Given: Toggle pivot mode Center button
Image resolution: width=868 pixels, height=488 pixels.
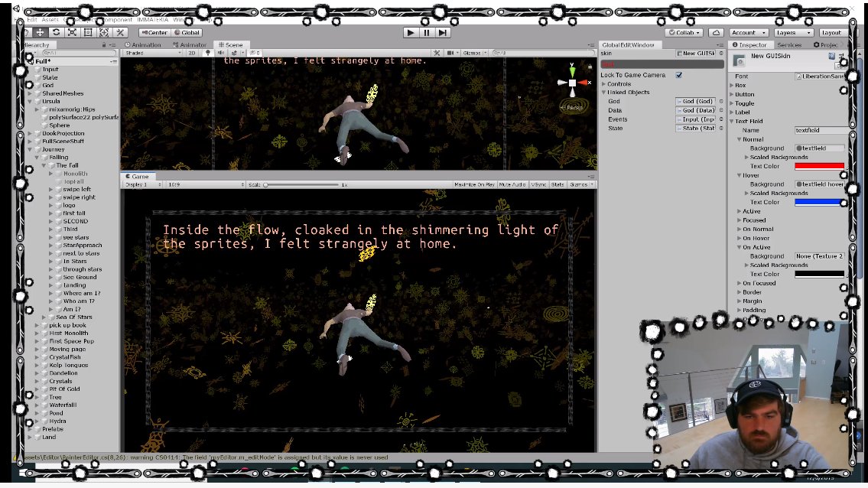Looking at the screenshot, I should click(x=154, y=33).
